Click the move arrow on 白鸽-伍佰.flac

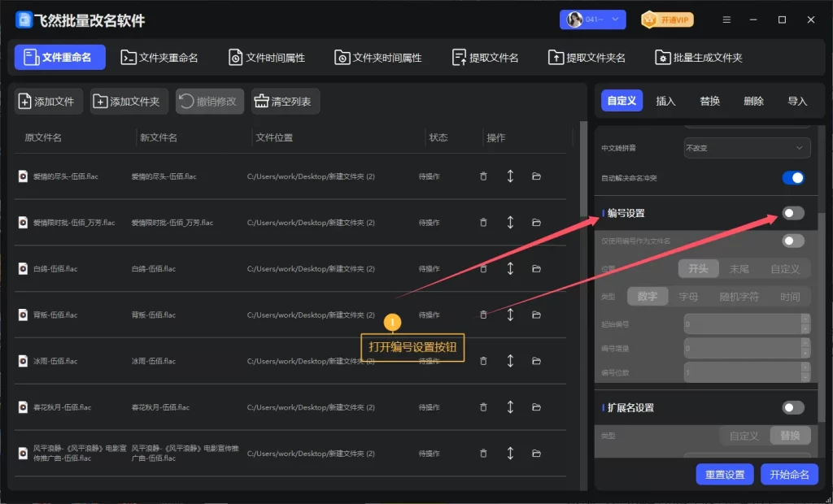tap(510, 269)
